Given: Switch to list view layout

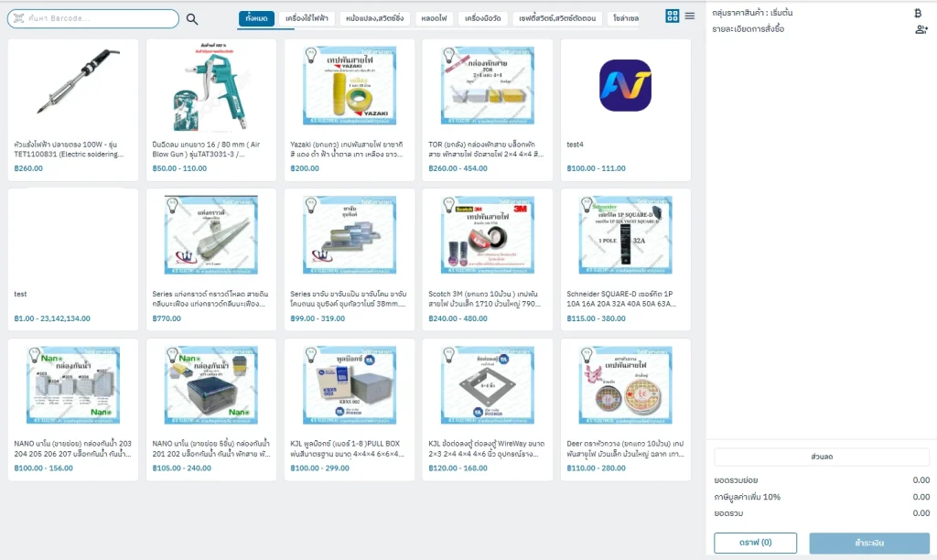Looking at the screenshot, I should 690,16.
